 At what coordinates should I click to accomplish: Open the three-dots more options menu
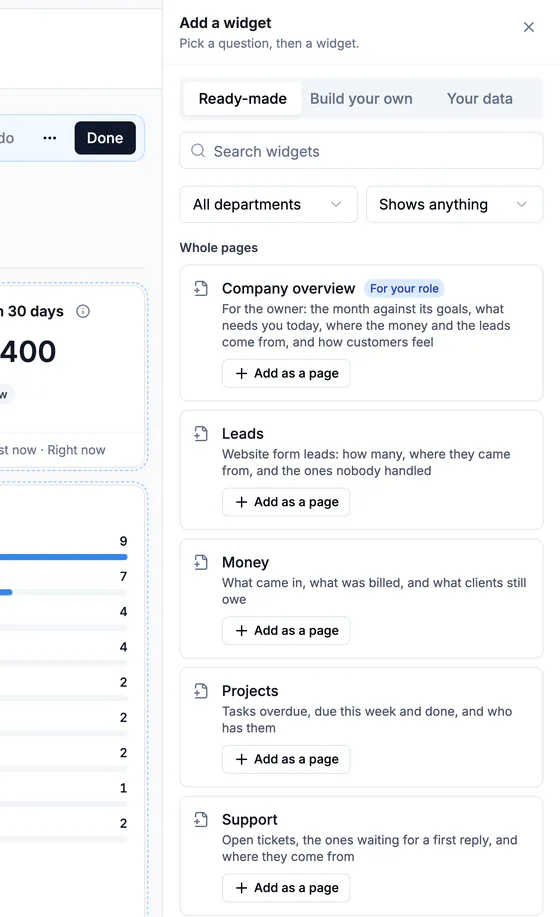click(50, 138)
